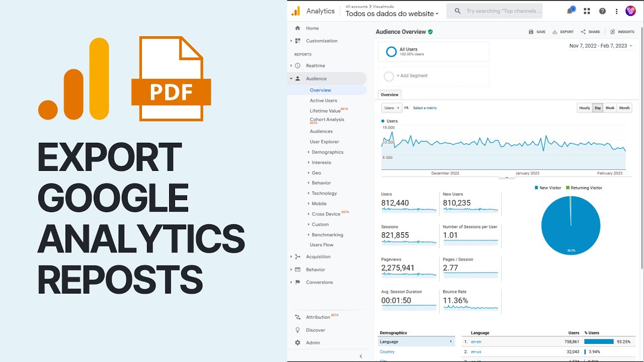This screenshot has height=362, width=644.
Task: Click the green verified shield icon
Action: (430, 32)
